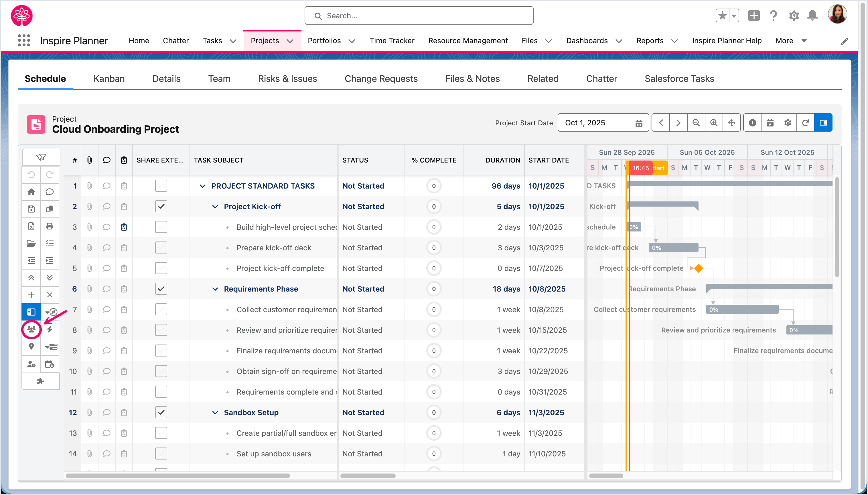Collapse the Requirements Phase task group
Image resolution: width=868 pixels, height=495 pixels.
pos(215,289)
